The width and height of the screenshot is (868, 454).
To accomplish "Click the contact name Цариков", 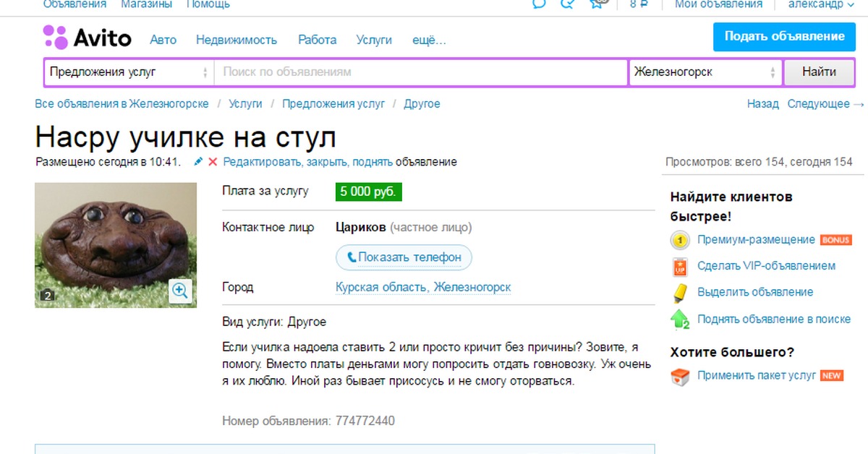I will 361,228.
